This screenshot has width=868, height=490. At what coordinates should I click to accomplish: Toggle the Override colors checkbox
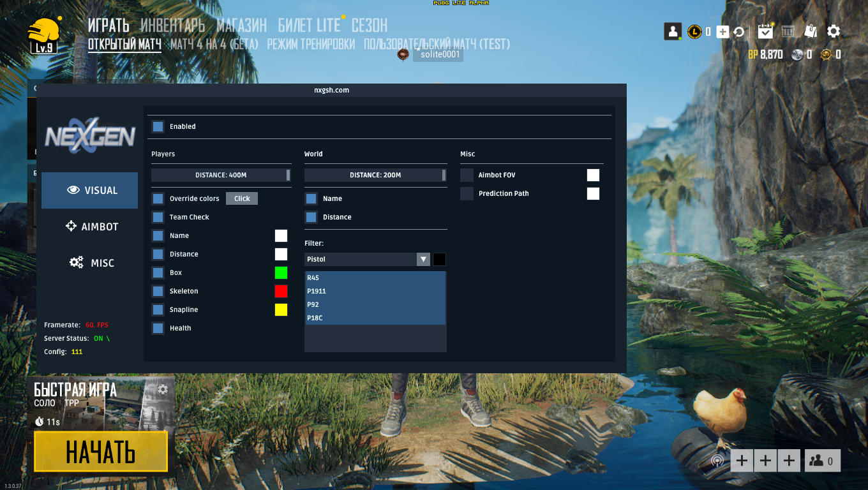tap(158, 198)
